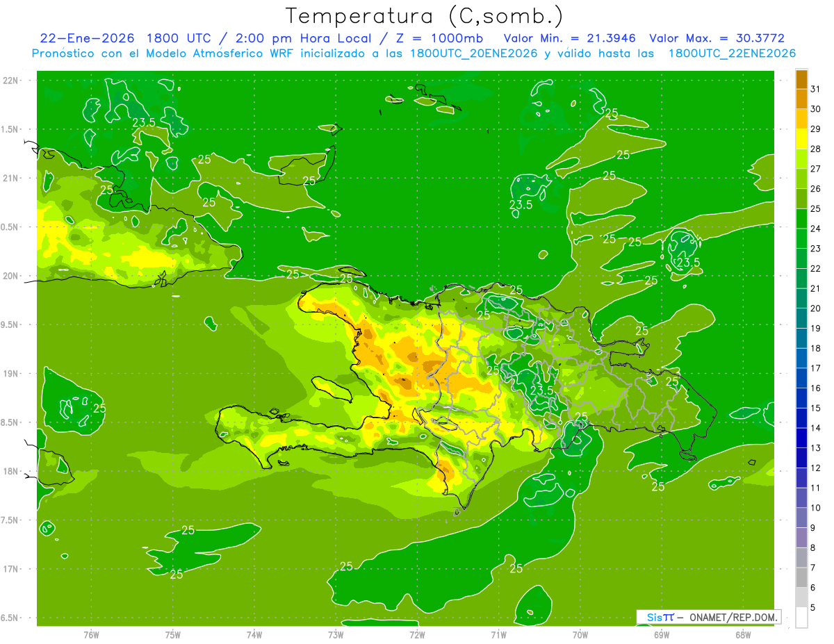Click the "Temperatura (C,somb.)" title
834x644 pixels.
coord(424,16)
